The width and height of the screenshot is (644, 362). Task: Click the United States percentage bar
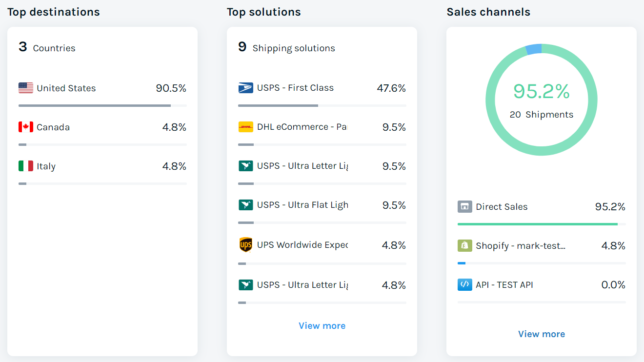pyautogui.click(x=95, y=105)
